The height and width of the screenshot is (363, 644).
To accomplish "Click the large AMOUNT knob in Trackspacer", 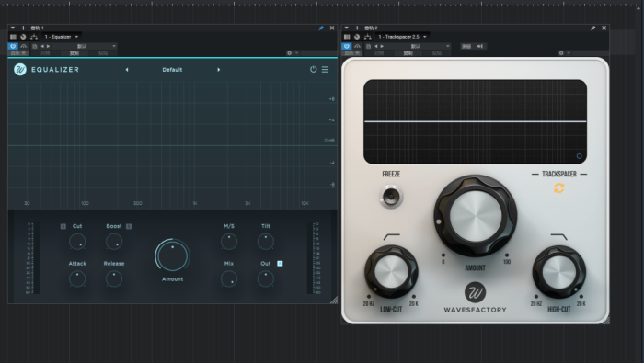I will (x=476, y=216).
